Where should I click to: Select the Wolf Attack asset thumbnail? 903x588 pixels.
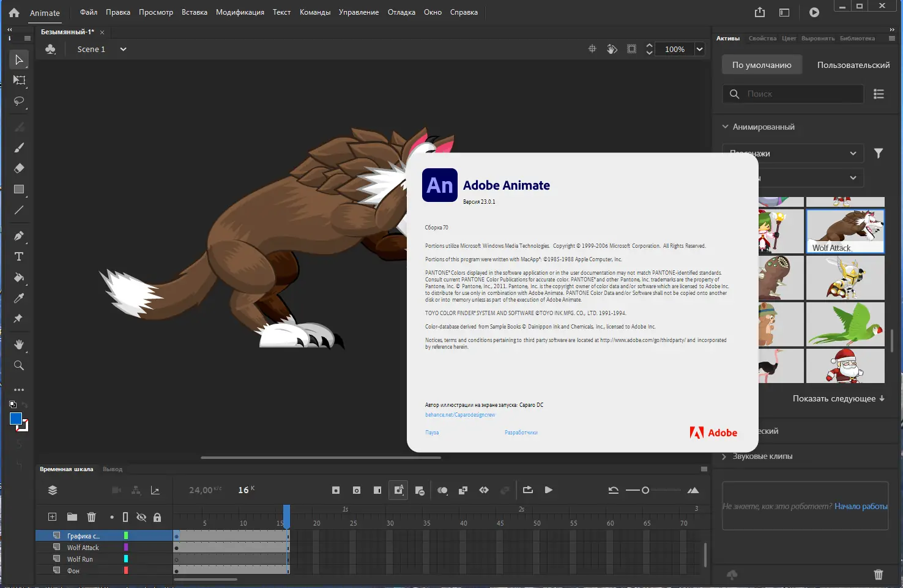pyautogui.click(x=845, y=229)
